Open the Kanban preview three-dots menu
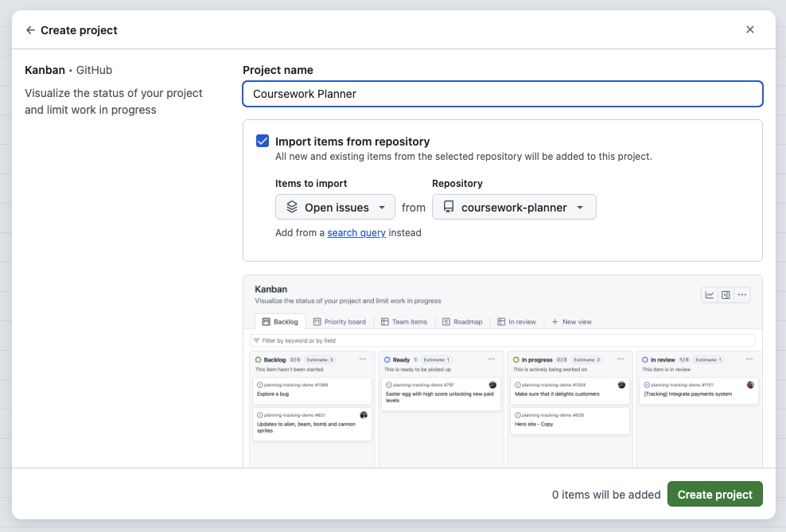The image size is (786, 532). [x=742, y=294]
